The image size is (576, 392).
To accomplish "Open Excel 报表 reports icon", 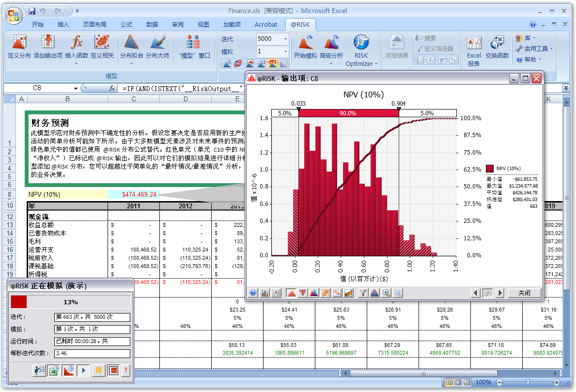I will [474, 43].
